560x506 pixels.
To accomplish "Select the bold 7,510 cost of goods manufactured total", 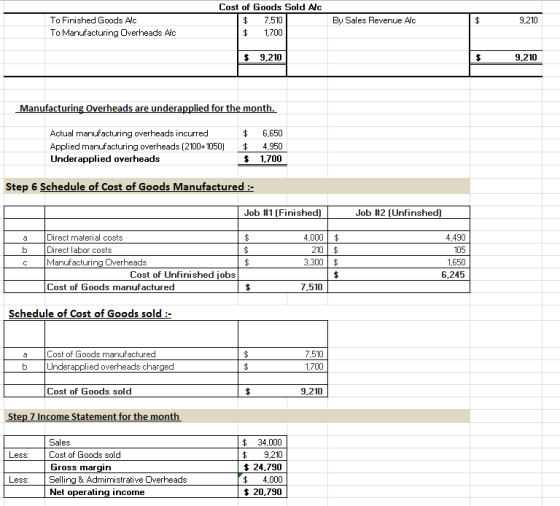I will (312, 287).
